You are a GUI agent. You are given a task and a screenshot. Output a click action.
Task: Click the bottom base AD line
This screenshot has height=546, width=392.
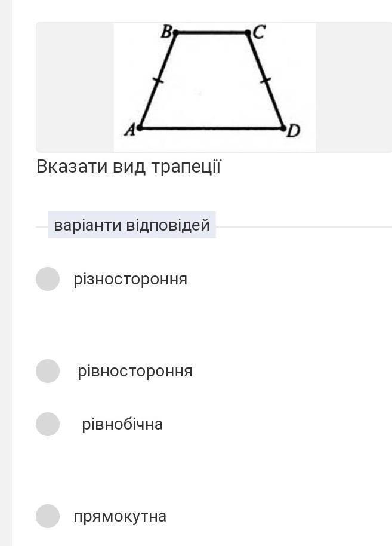tap(212, 128)
